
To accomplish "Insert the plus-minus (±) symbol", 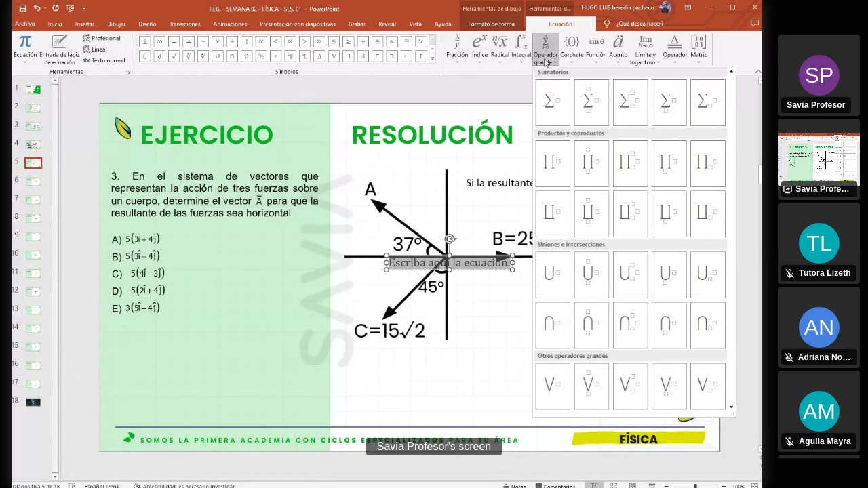I will pos(144,41).
